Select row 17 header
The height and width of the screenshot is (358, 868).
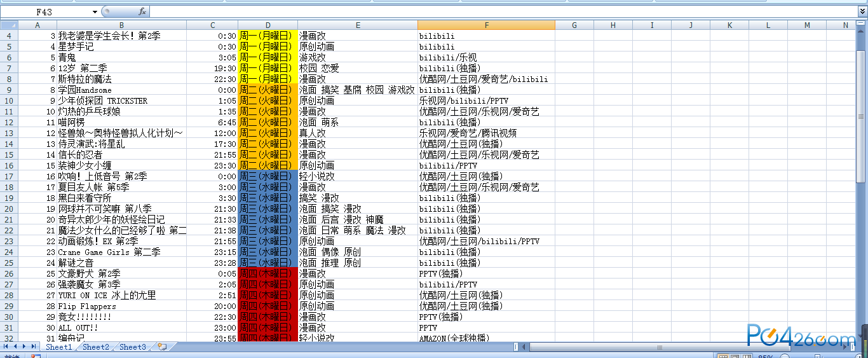(x=9, y=176)
